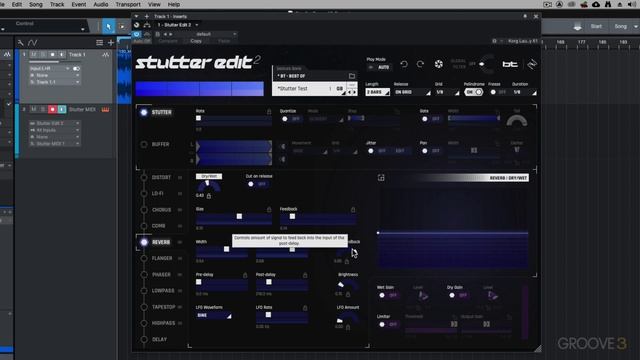Viewport: 640px width, 360px height.
Task: Enable the BUFFER module power button
Action: click(144, 144)
